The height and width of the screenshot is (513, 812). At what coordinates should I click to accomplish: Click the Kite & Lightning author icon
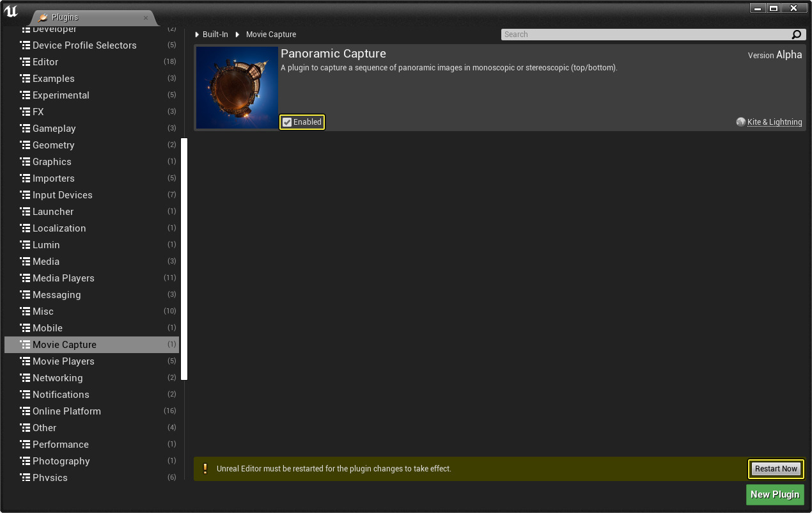(740, 122)
